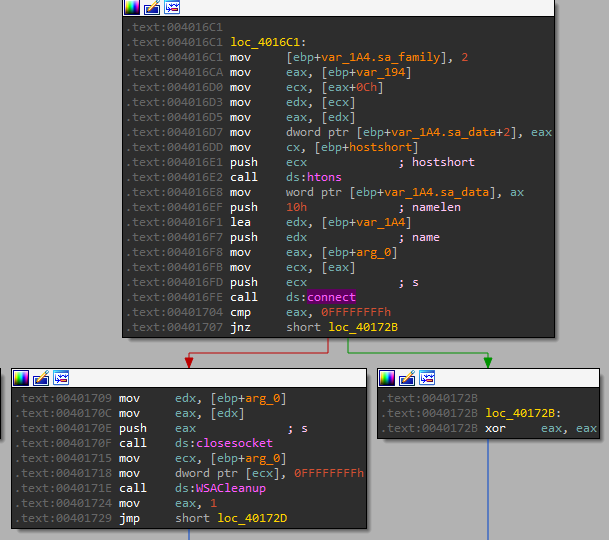The width and height of the screenshot is (609, 540).
Task: Open color icon on loc_40172B block
Action: [388, 378]
